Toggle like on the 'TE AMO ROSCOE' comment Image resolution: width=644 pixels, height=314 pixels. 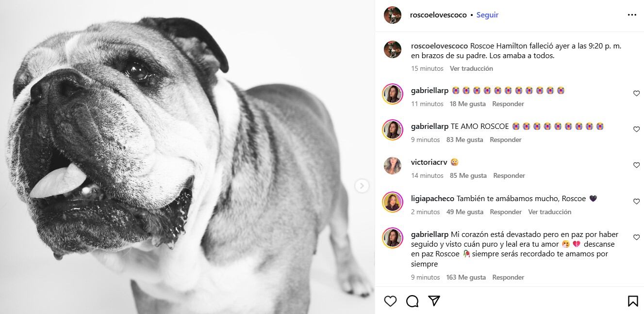pos(636,129)
